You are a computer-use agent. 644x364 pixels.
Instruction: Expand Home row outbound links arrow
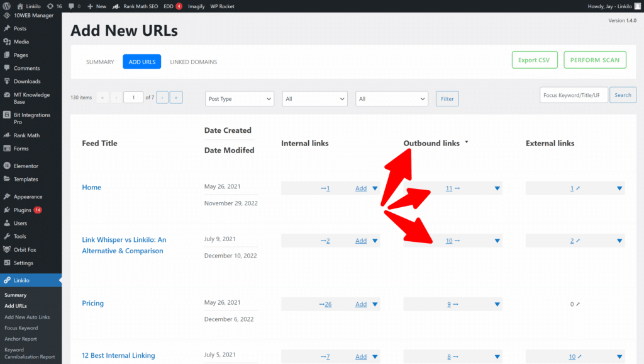click(497, 188)
